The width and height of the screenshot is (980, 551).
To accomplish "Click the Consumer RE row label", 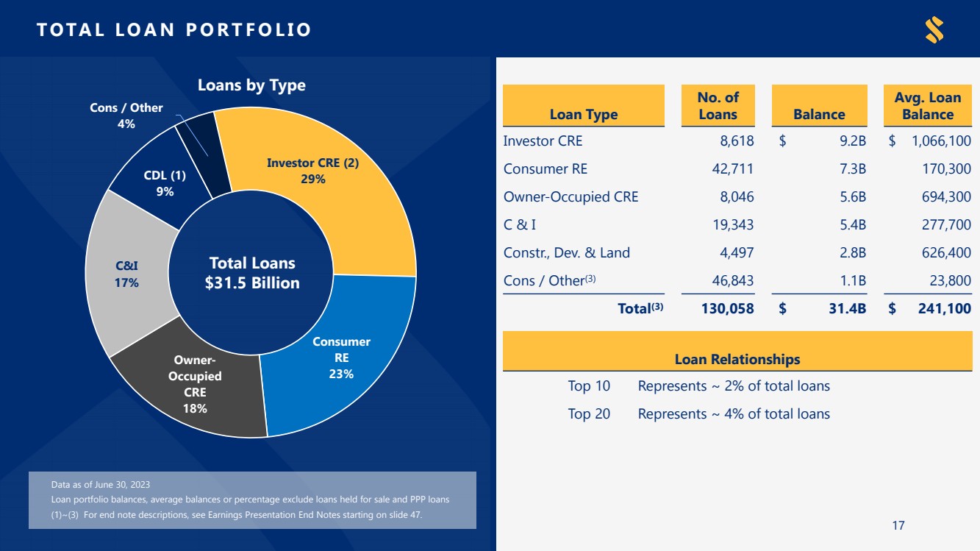I will (546, 168).
